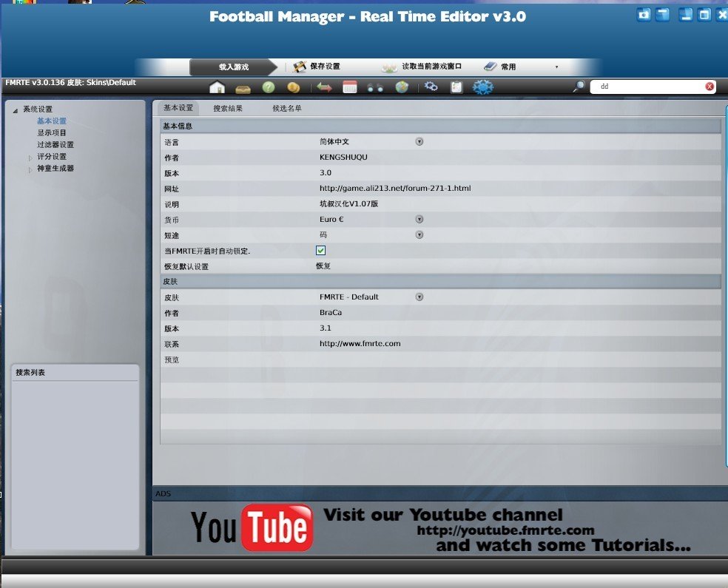Uncheck auto-lock when FMRTE opens checkbox
728x588 pixels.
[x=321, y=251]
